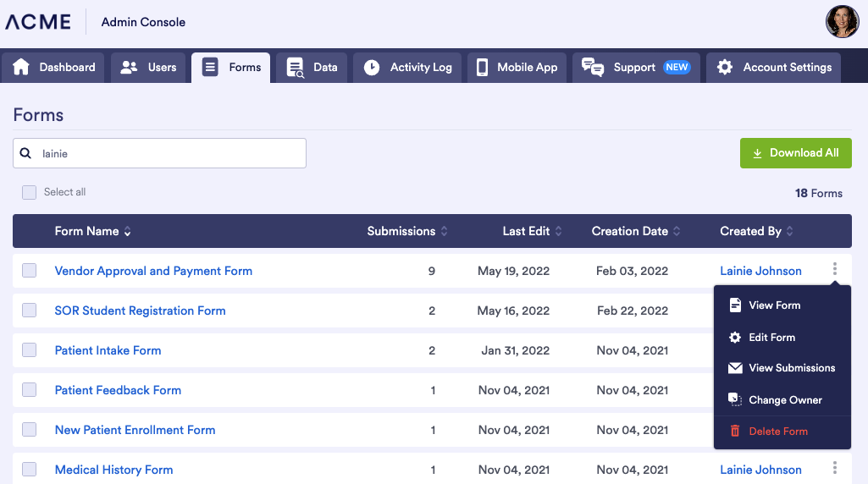The width and height of the screenshot is (868, 484).
Task: Open kebab menu for Medical History Form
Action: point(835,468)
